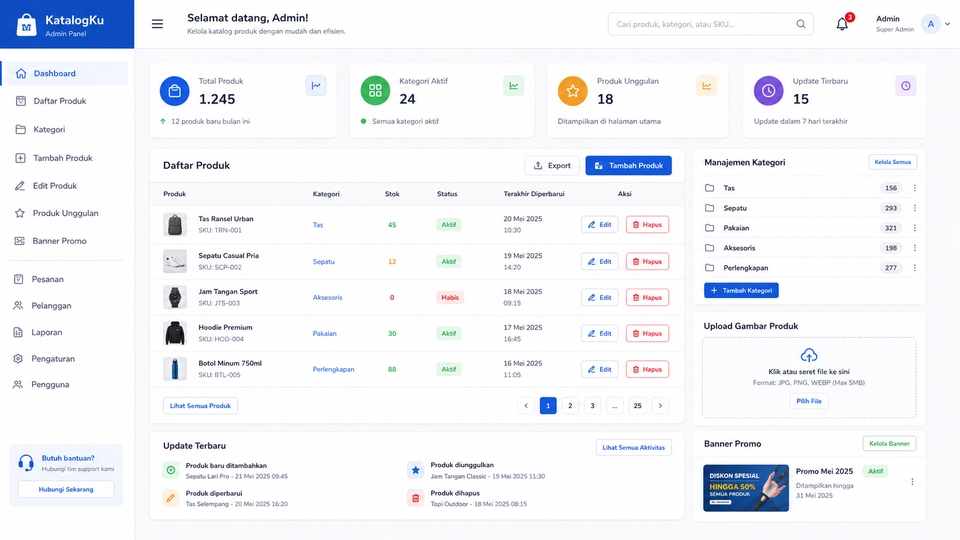Toggle the hamburger sidebar menu icon
Screen dimensions: 960x540
[157, 24]
